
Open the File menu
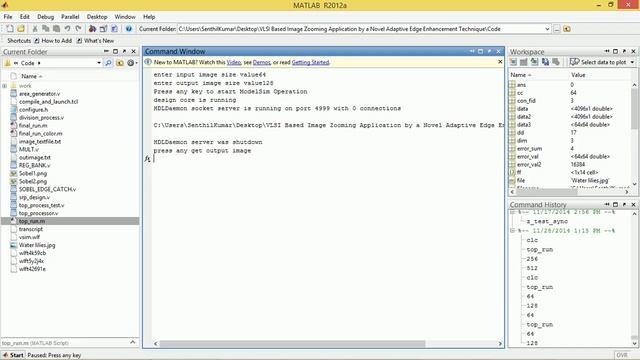coord(8,17)
